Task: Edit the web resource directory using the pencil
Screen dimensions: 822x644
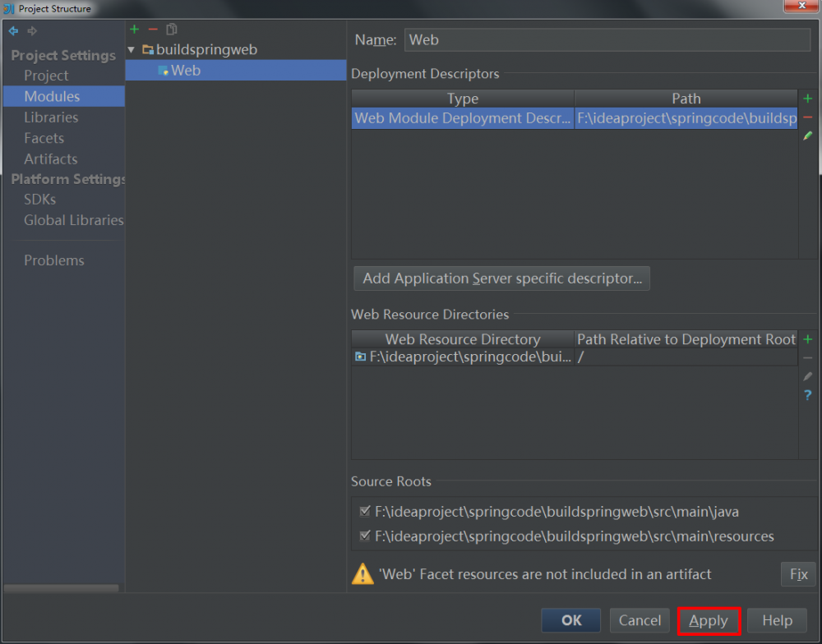Action: pos(807,376)
